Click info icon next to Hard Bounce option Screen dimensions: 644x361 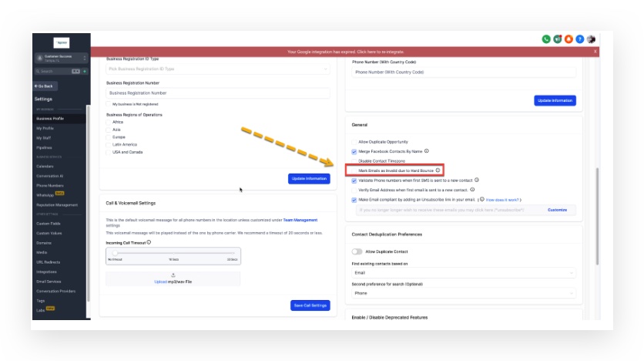[x=438, y=170]
